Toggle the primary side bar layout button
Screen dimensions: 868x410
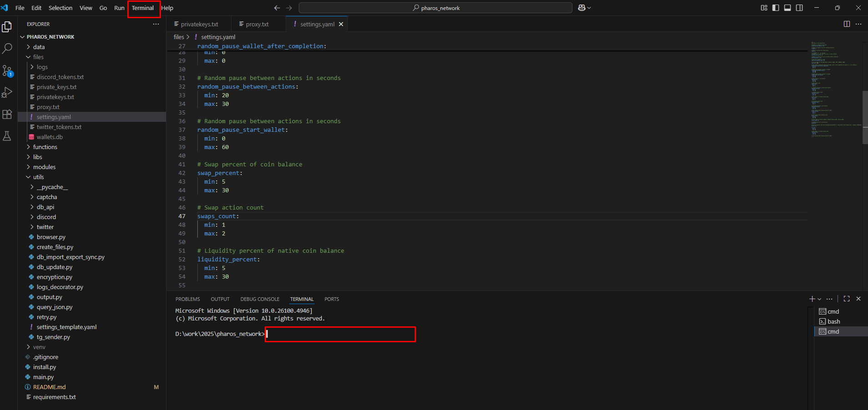776,8
